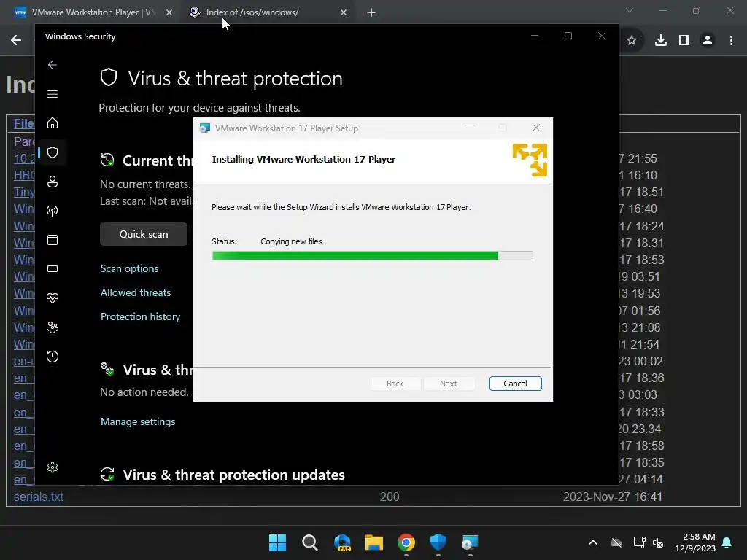Open App & browser control sidebar icon
This screenshot has height=560, width=747.
coord(53,239)
